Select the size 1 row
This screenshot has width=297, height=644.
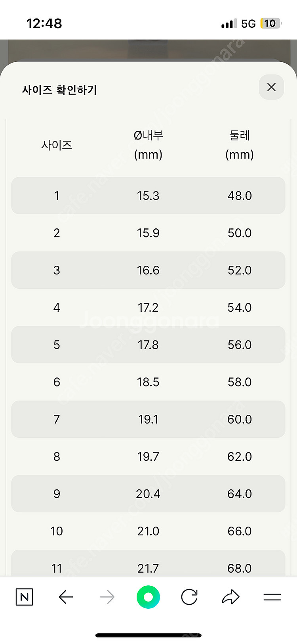click(x=148, y=195)
